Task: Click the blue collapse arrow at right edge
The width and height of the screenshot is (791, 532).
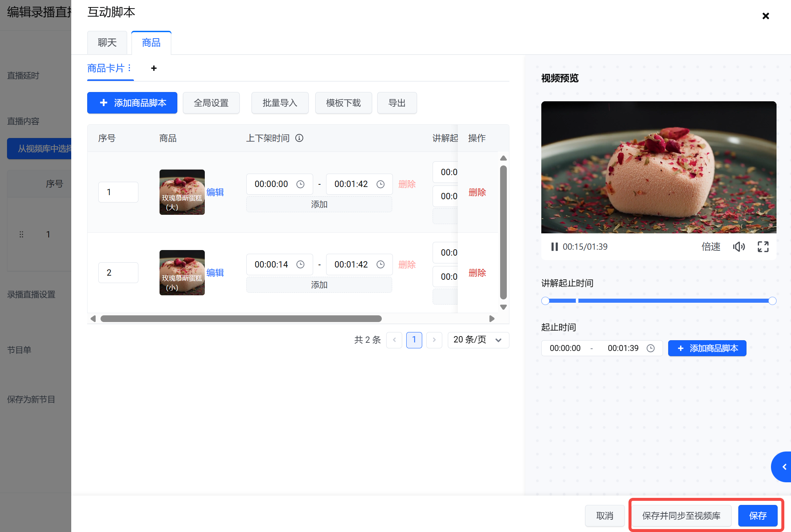Action: click(784, 467)
